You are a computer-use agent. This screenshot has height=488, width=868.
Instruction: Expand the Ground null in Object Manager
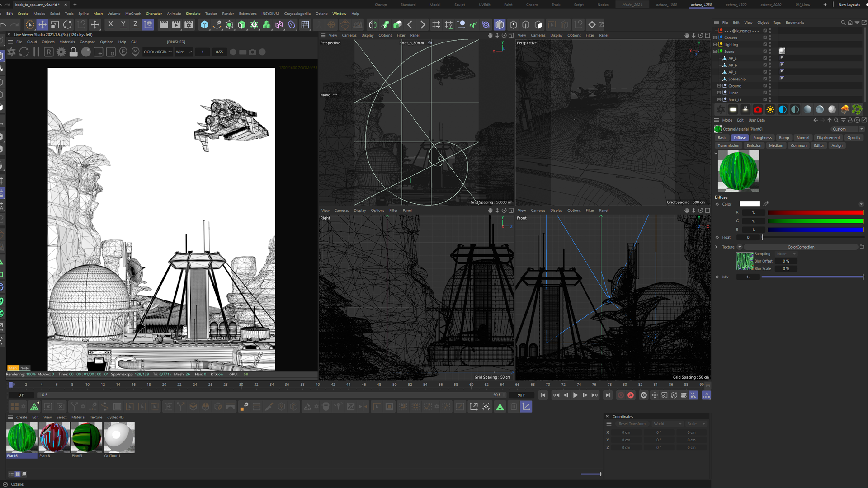tap(719, 86)
